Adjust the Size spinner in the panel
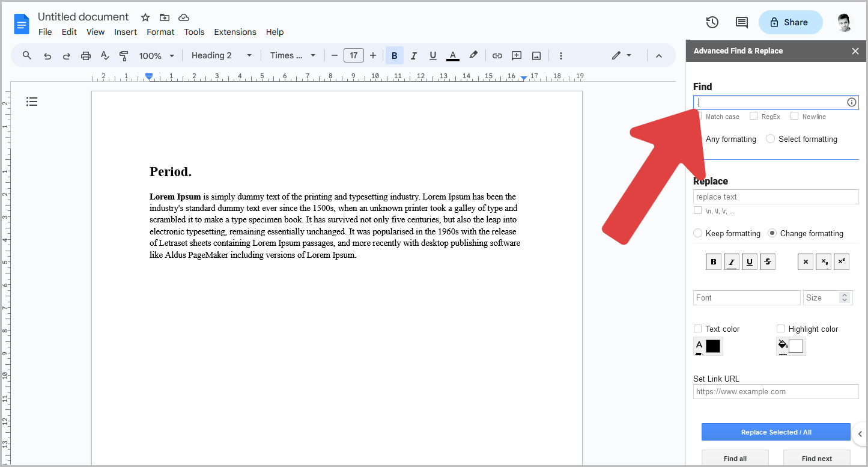 (845, 298)
